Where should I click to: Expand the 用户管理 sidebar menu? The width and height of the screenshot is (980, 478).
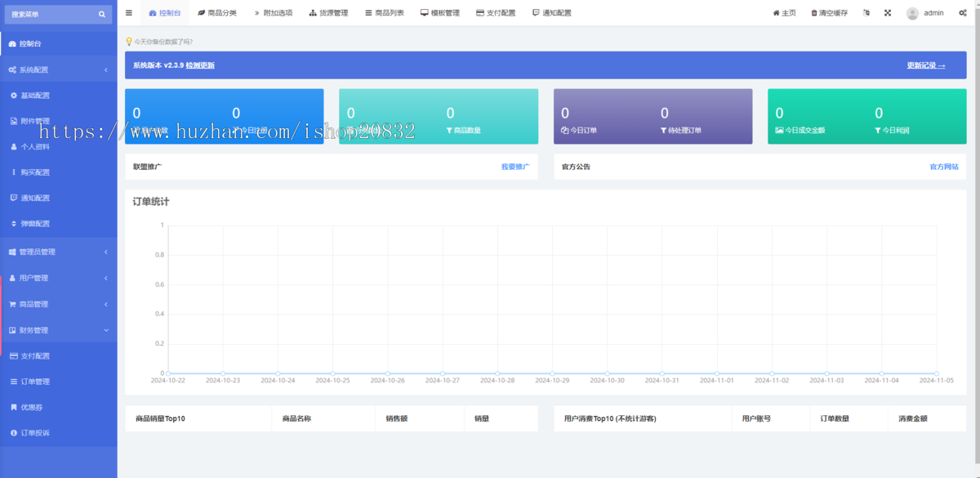[58, 278]
